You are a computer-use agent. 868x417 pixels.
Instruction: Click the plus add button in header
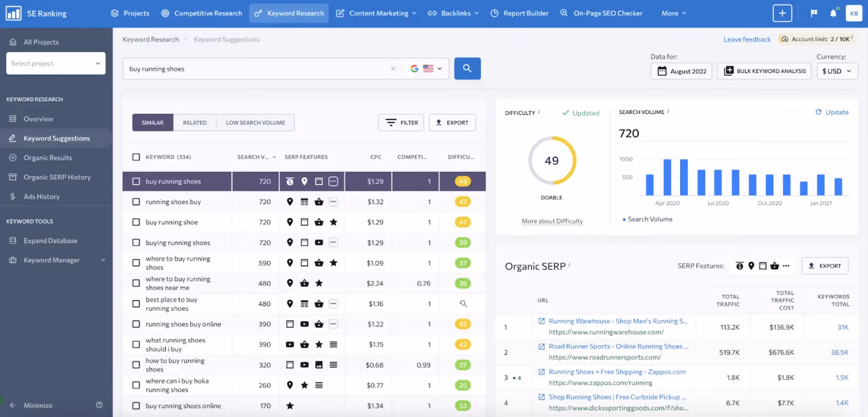(782, 13)
